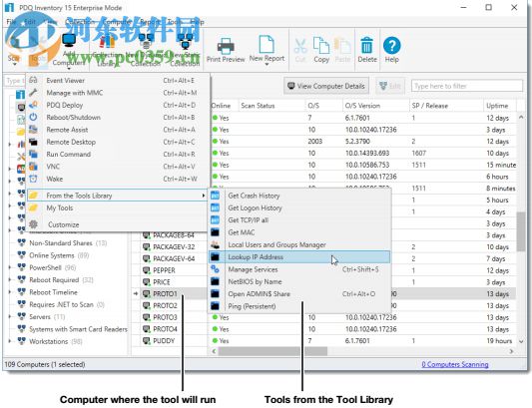The height and width of the screenshot is (408, 532).
Task: Choose Get MAC from the submenu
Action: click(299, 232)
